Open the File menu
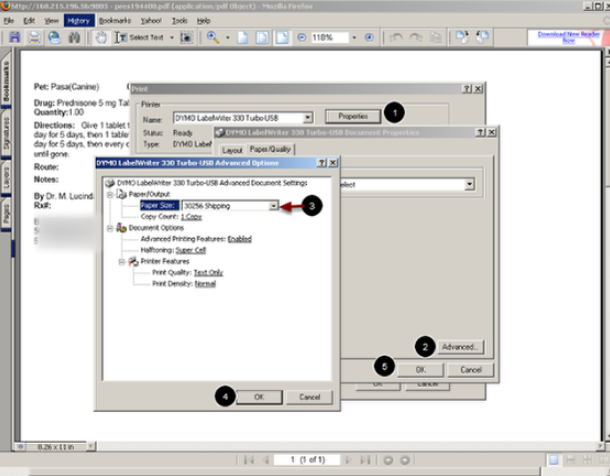The height and width of the screenshot is (476, 610). (9, 21)
